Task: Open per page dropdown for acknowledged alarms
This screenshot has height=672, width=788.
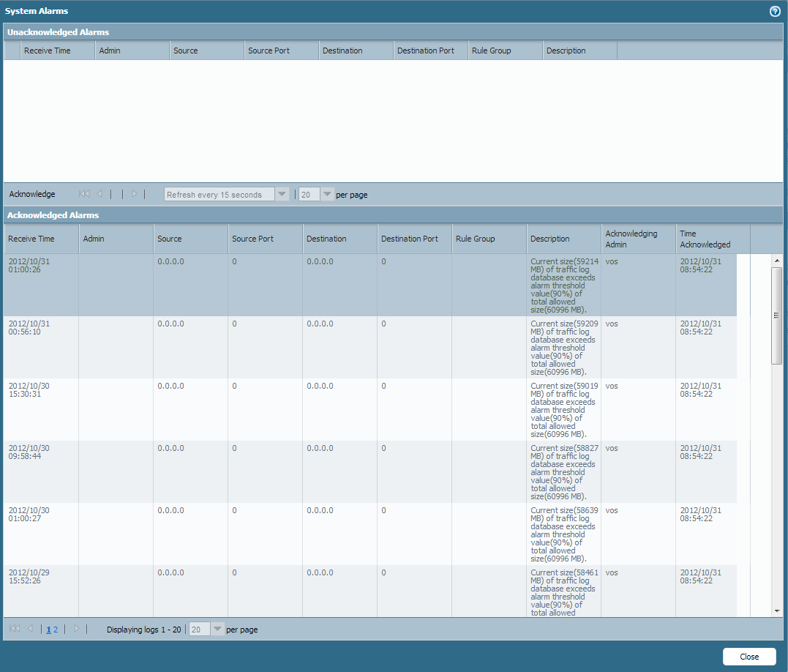Action: (217, 629)
